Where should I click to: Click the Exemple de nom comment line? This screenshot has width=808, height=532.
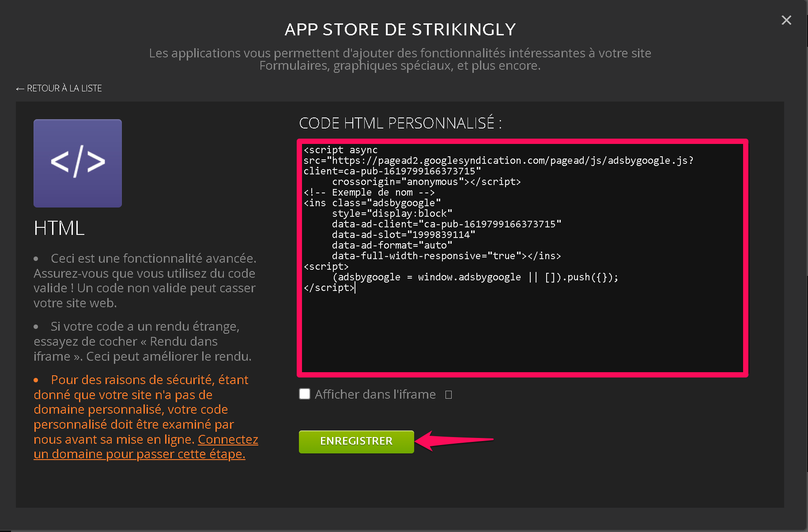click(369, 192)
